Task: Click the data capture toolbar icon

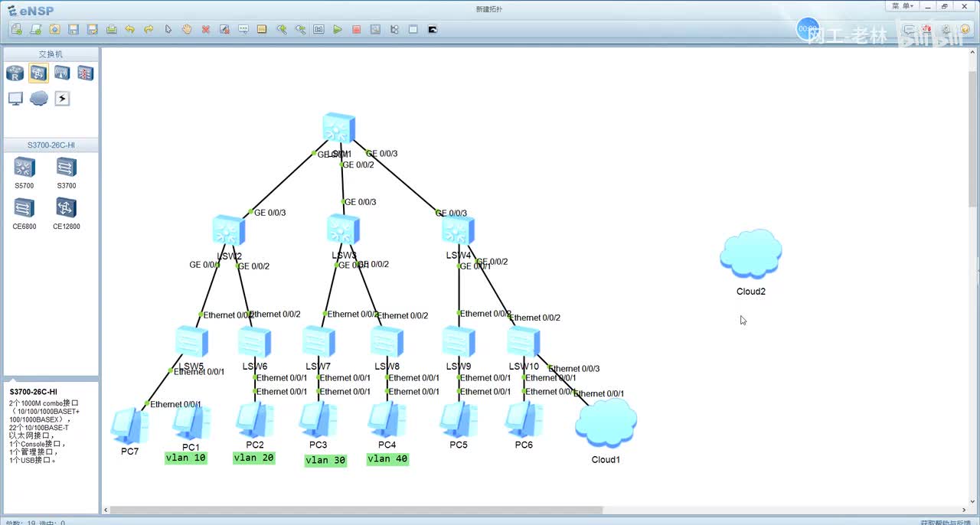Action: [375, 29]
